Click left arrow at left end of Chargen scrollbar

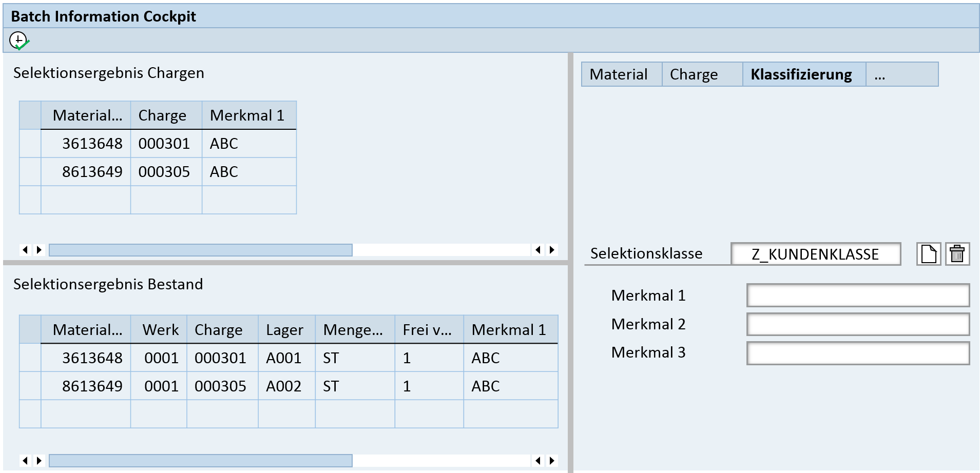coord(25,250)
